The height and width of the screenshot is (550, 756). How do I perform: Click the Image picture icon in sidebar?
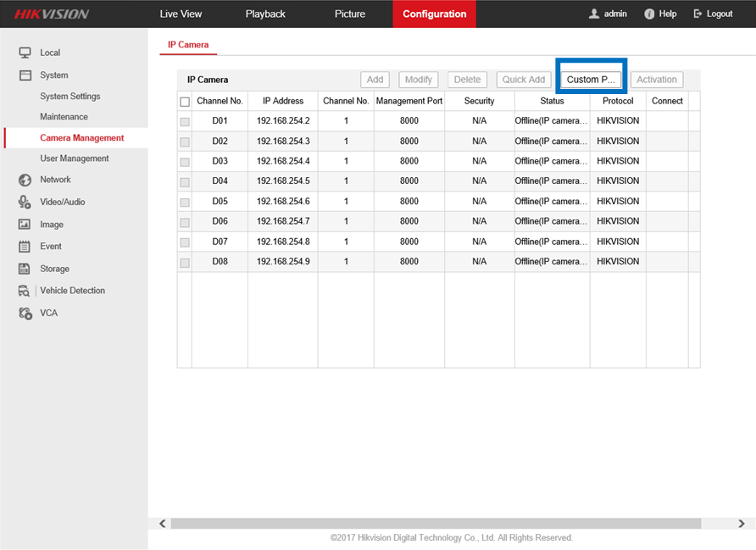click(x=25, y=225)
